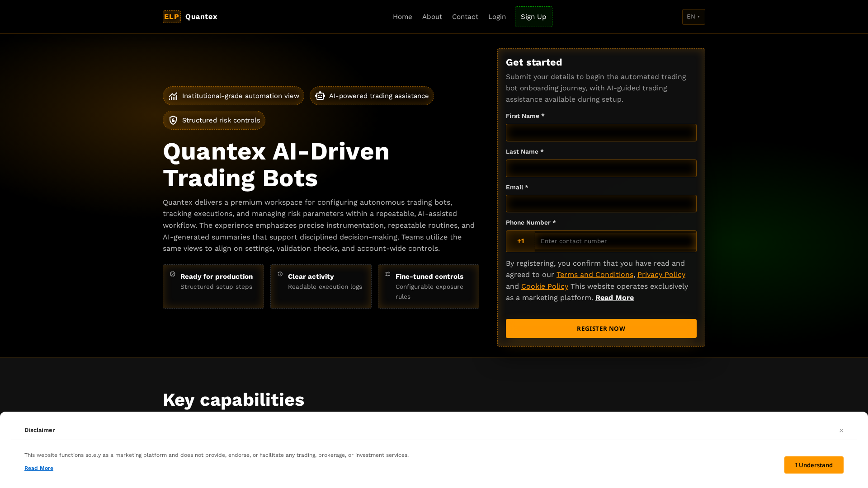Open the Login nav item
Image resolution: width=868 pixels, height=488 pixels.
497,17
